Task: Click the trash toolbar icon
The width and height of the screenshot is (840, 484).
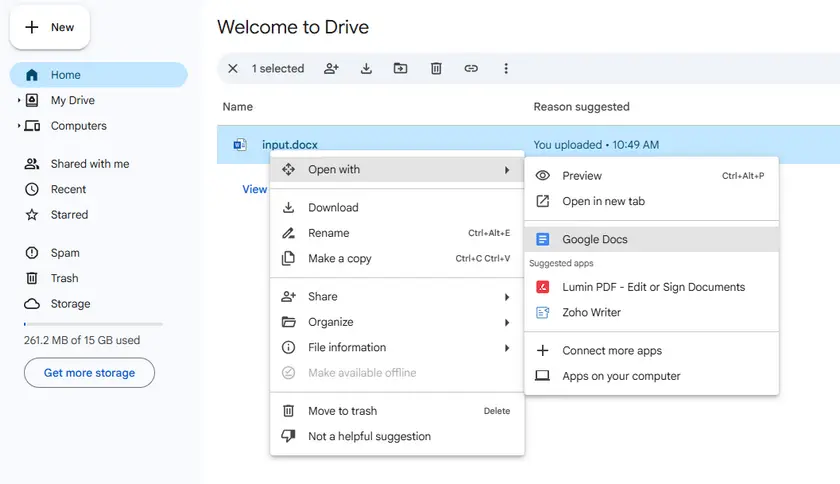Action: tap(436, 69)
